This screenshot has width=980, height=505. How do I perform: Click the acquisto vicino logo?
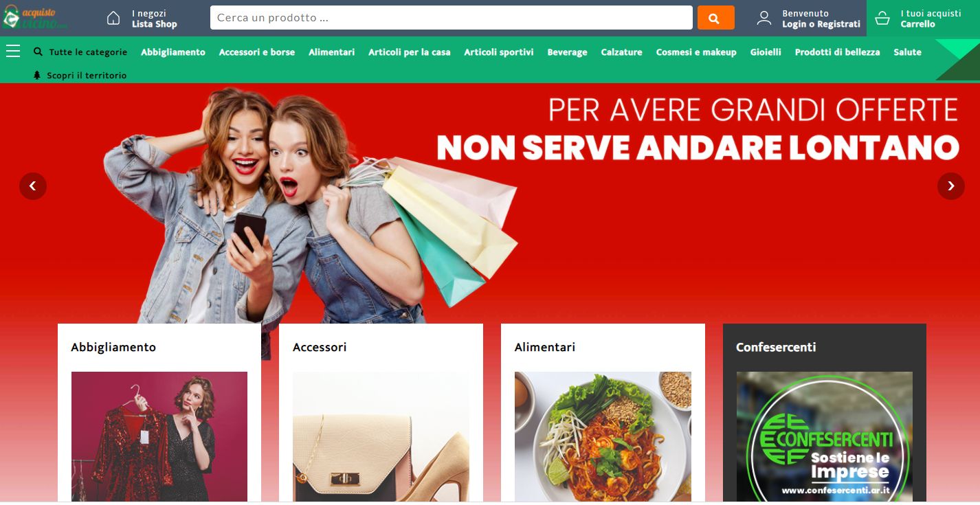coord(35,18)
